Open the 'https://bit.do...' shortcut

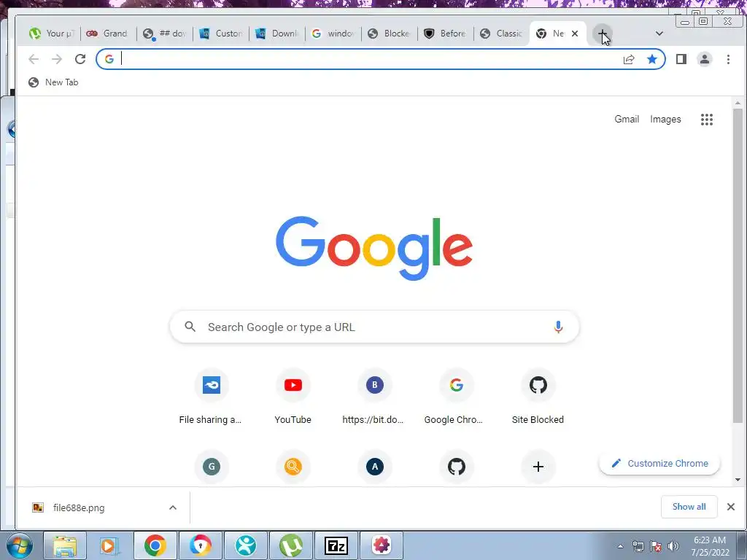point(374,397)
